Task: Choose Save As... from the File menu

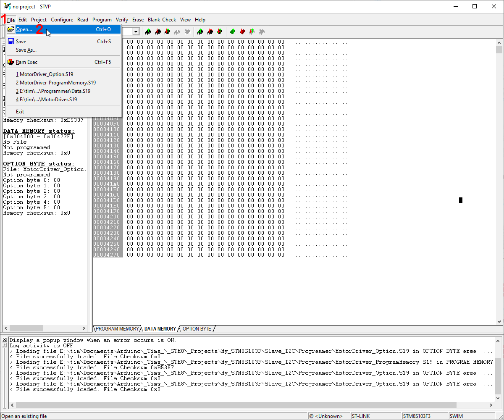Action: 25,50
